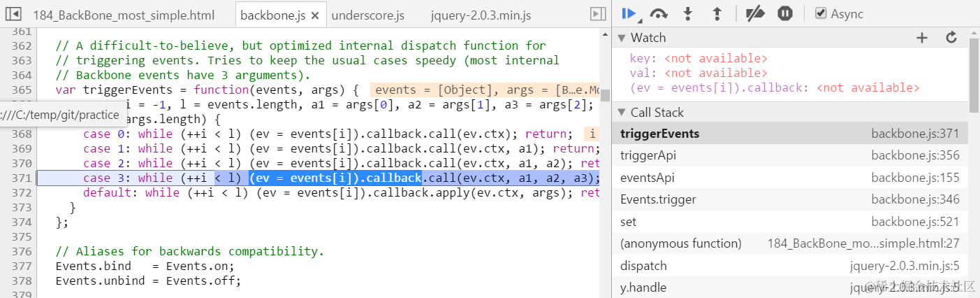Viewport: 980px width, 298px height.
Task: Toggle the Async checkbox
Action: coord(821,13)
